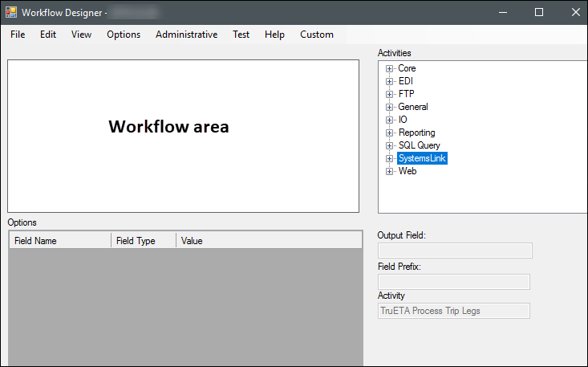This screenshot has height=367, width=588.
Task: Open the Edit menu
Action: click(x=48, y=35)
